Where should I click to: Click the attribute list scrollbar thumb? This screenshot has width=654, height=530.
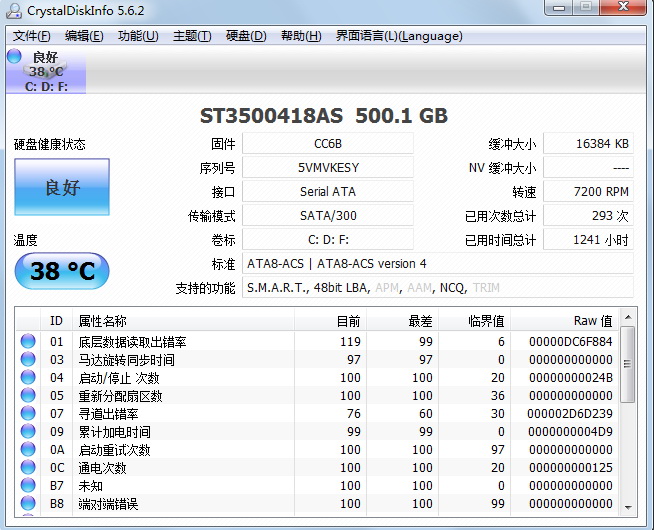[627, 364]
